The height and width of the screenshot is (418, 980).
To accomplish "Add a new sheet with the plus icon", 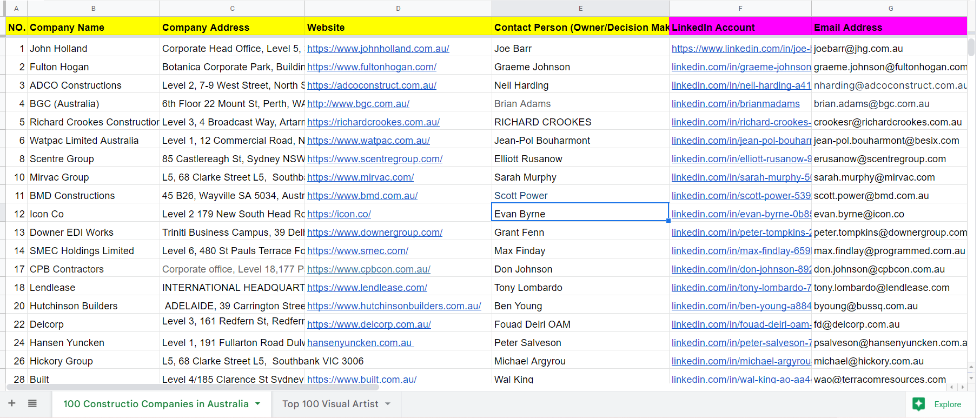I will pos(12,403).
